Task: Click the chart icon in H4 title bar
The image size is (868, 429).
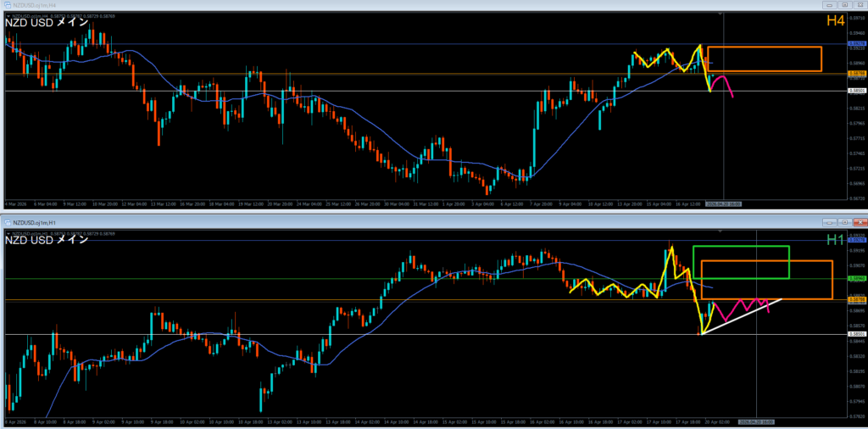Action: pos(8,4)
